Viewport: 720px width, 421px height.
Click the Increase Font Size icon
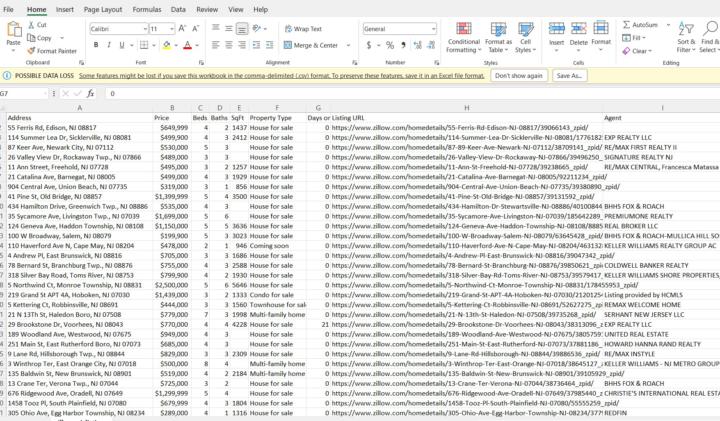pyautogui.click(x=182, y=28)
